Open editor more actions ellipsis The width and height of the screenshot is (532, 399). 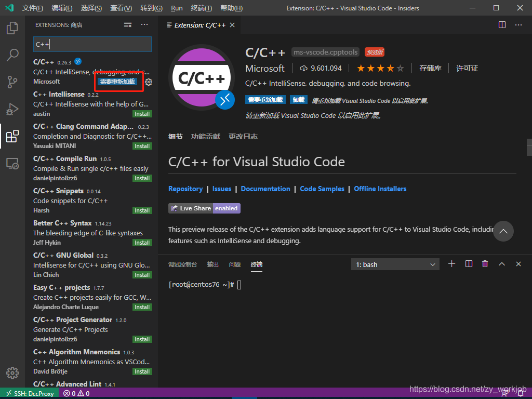coord(518,25)
